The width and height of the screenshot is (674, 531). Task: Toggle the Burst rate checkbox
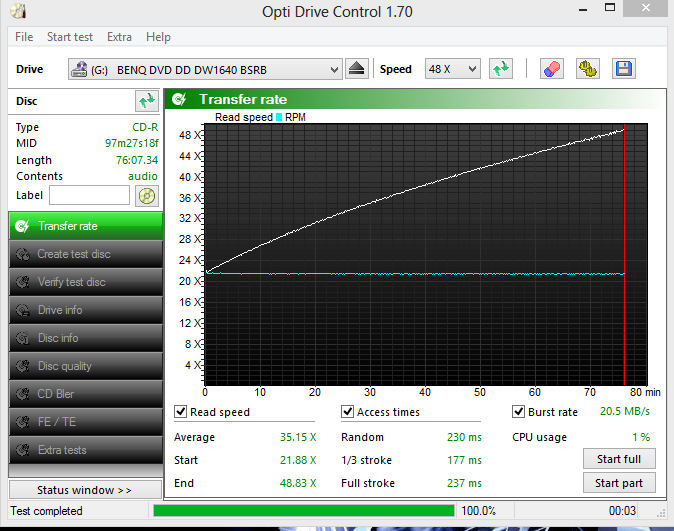(x=518, y=411)
